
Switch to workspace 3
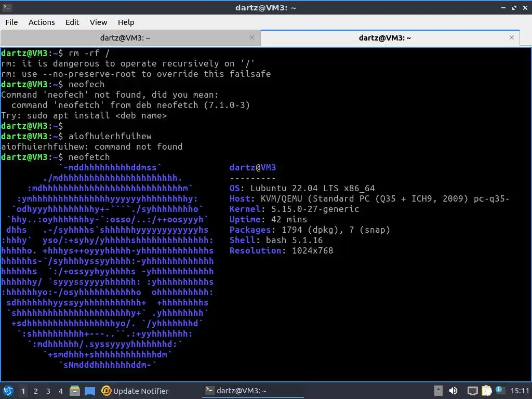pyautogui.click(x=48, y=391)
